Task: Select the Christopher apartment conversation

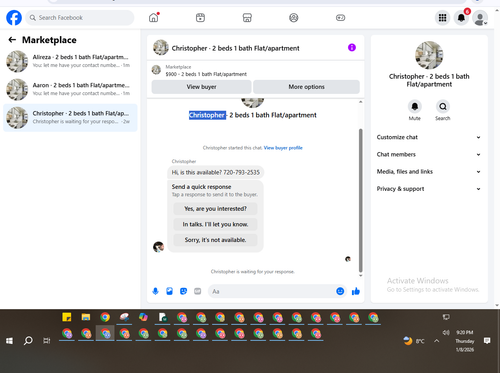Action: (70, 117)
